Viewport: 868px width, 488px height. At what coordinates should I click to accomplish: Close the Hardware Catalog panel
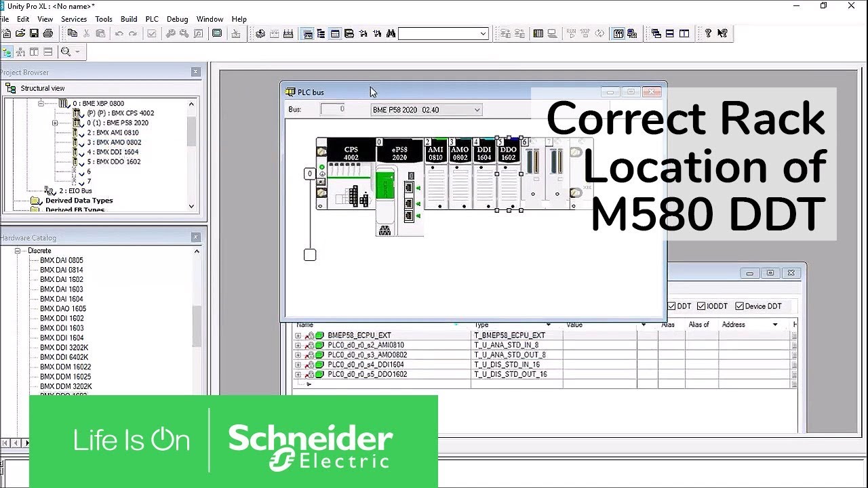pyautogui.click(x=196, y=237)
